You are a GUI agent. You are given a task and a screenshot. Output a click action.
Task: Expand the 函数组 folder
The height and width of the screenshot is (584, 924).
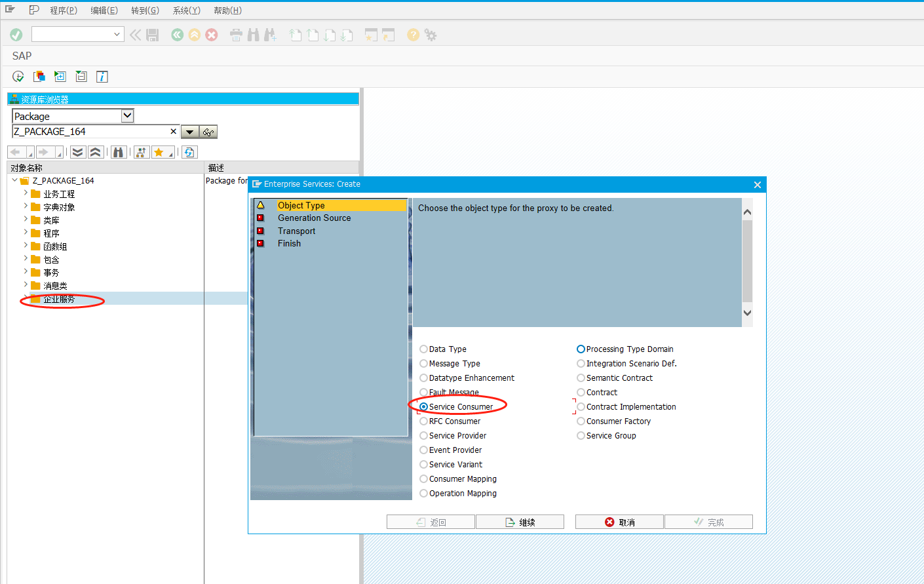[x=26, y=246]
